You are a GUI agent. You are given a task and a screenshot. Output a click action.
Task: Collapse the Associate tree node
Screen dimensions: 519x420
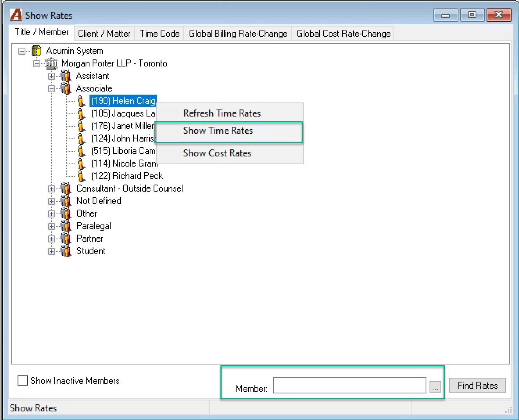(52, 88)
